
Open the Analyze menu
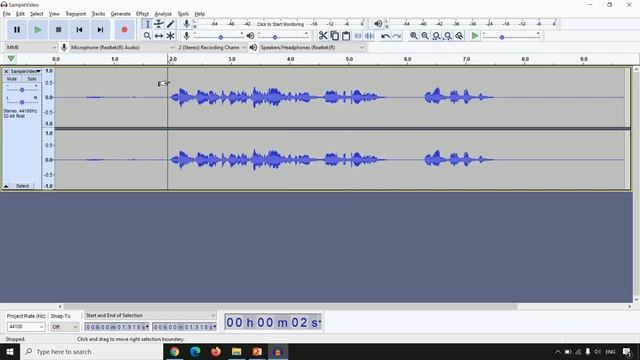[163, 14]
